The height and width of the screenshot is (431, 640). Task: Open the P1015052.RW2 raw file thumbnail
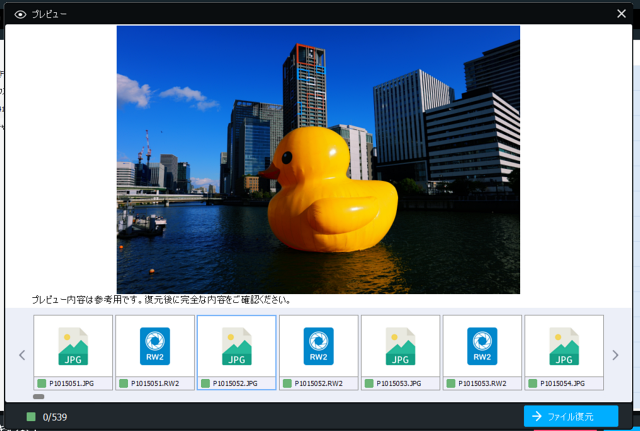319,346
